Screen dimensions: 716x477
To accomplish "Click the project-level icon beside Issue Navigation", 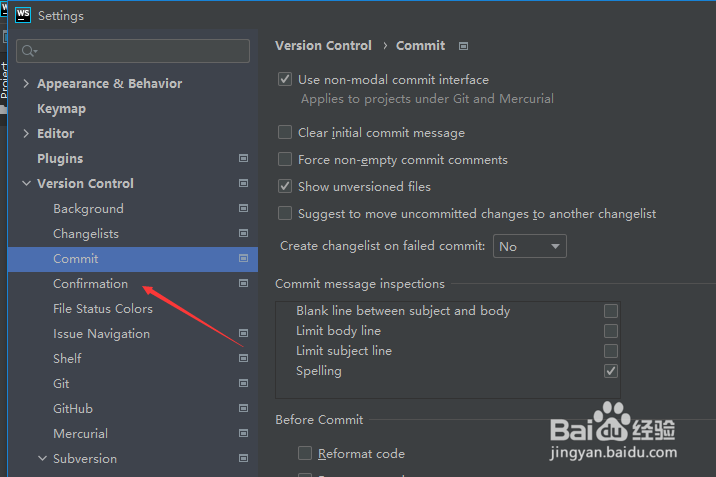I will tap(243, 333).
